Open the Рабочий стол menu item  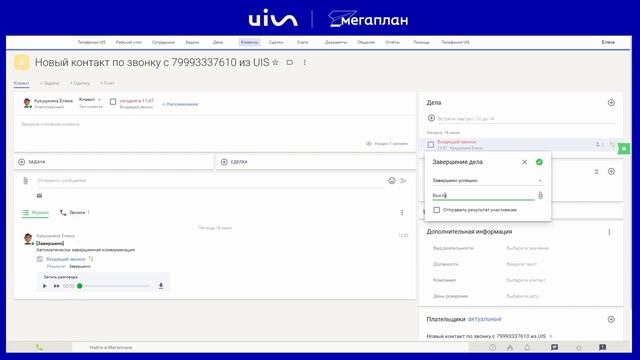(x=129, y=42)
